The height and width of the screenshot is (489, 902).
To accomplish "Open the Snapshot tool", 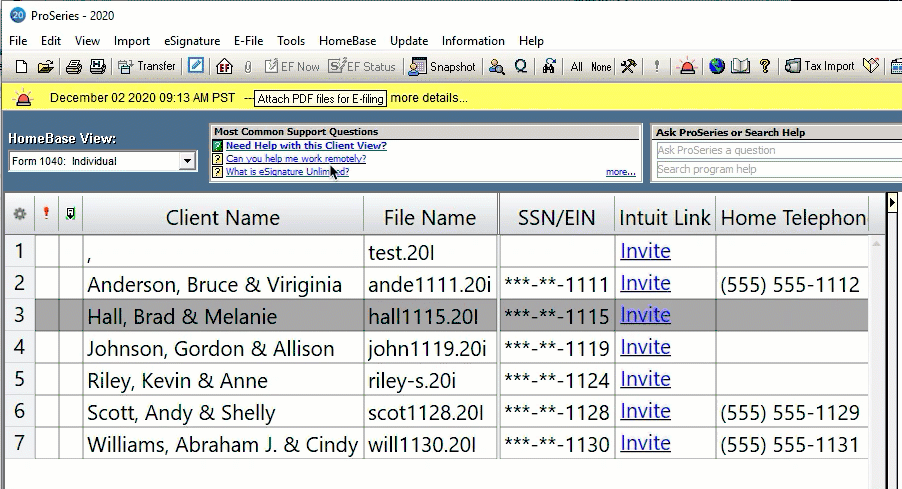I will point(442,67).
